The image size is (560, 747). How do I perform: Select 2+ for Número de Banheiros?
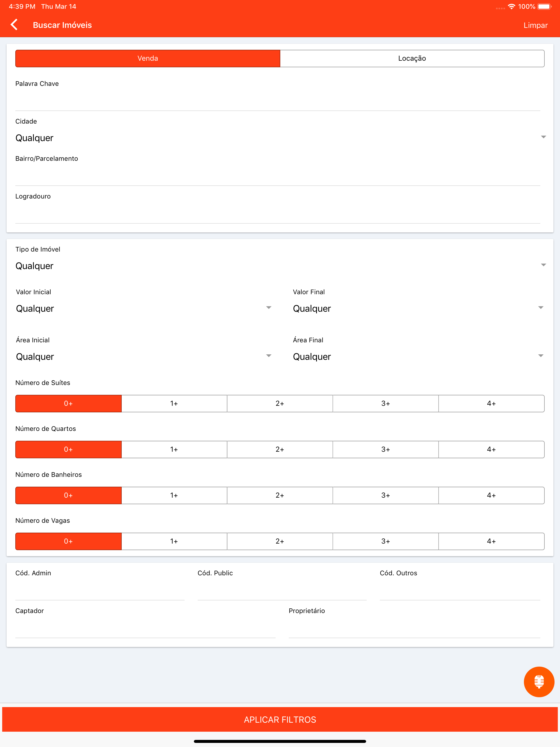pos(280,495)
